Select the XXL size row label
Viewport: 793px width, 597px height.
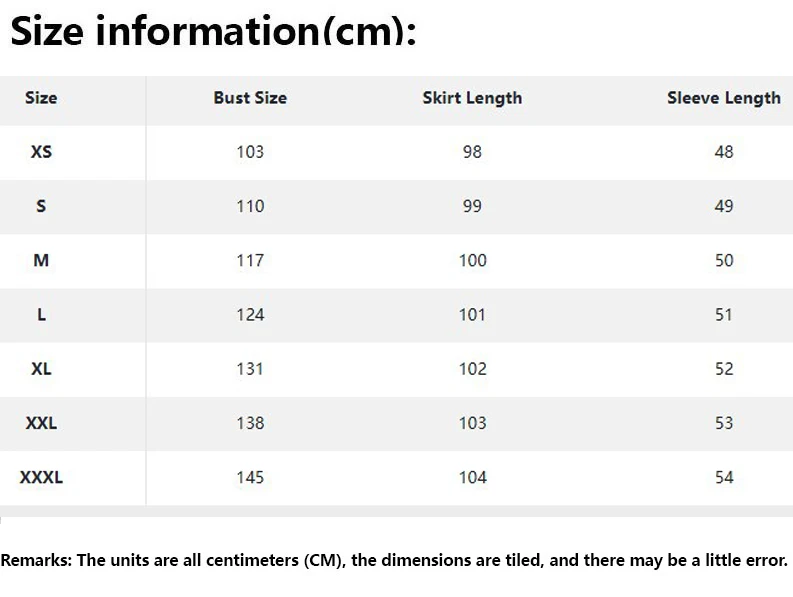click(41, 423)
